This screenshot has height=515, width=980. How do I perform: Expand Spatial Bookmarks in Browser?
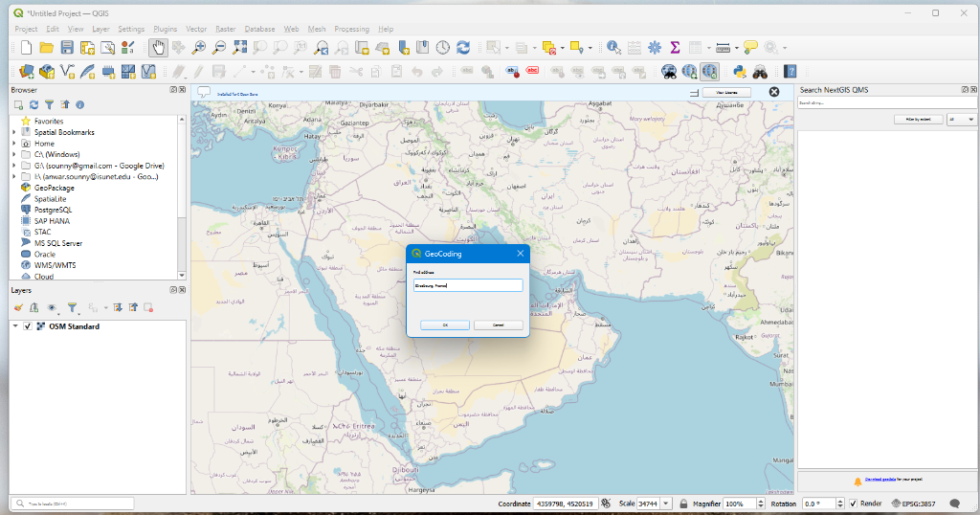(x=13, y=132)
